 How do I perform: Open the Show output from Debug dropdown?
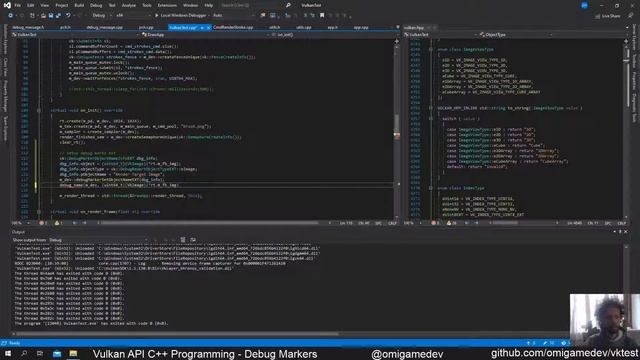tap(98, 240)
